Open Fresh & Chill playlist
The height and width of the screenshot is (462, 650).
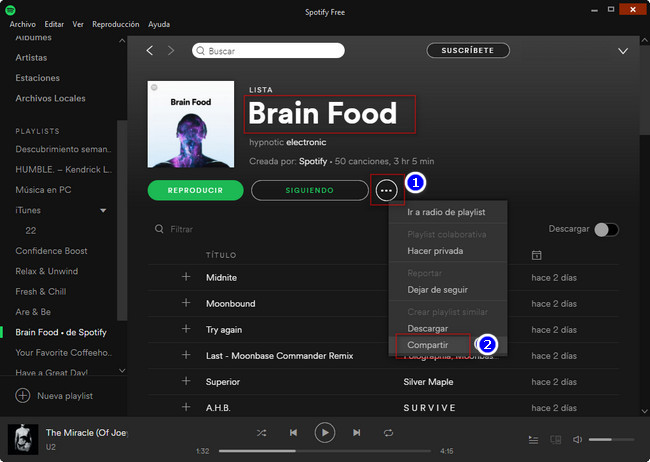tap(41, 292)
